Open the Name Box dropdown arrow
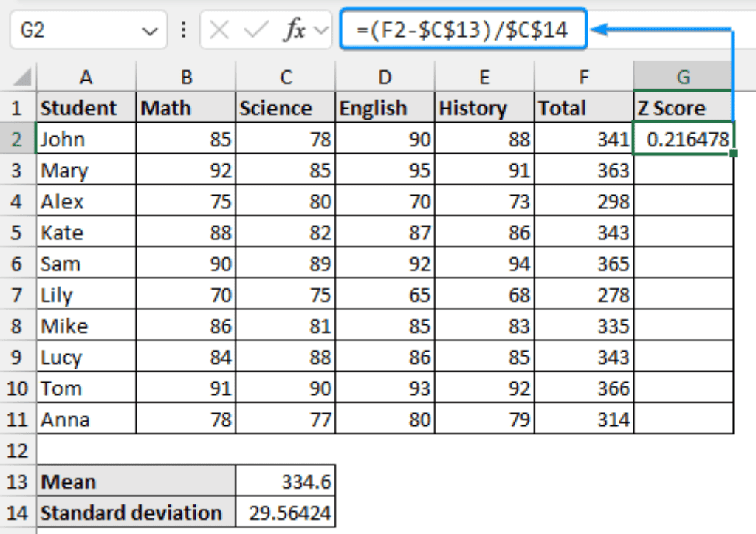 (x=151, y=30)
